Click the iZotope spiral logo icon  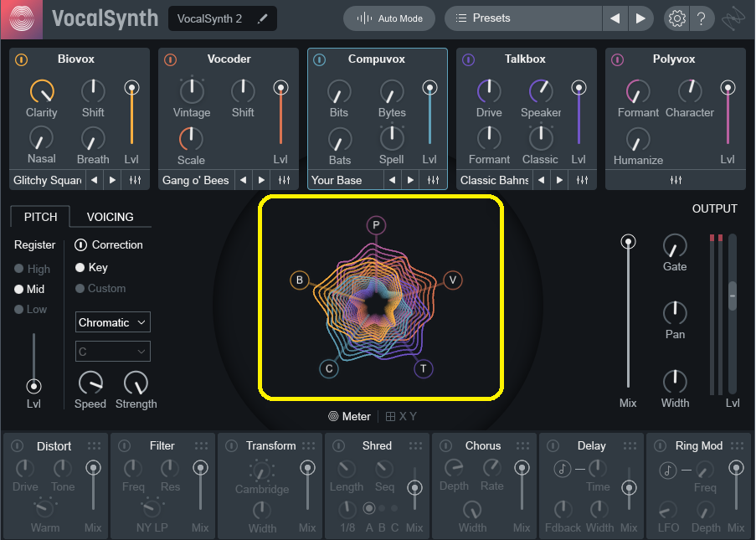click(21, 19)
